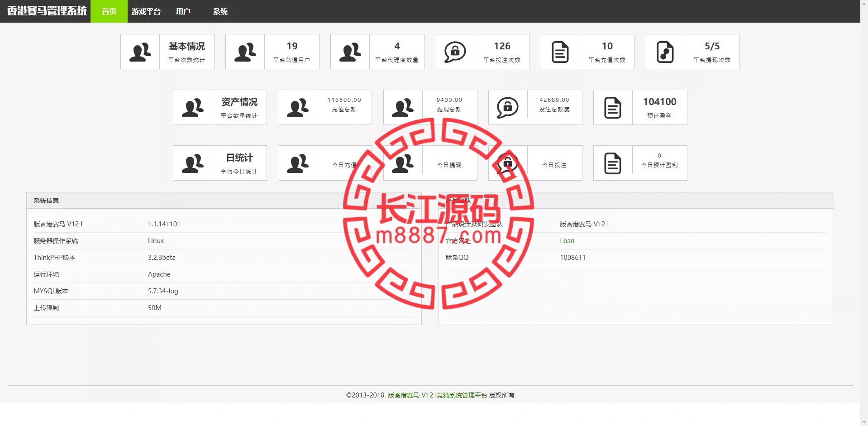
Task: Click the users icon beside 充值总额
Action: pyautogui.click(x=298, y=108)
